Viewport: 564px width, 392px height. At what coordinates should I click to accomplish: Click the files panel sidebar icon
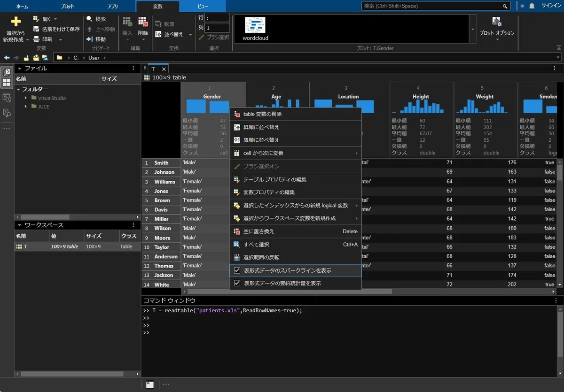pyautogui.click(x=7, y=72)
